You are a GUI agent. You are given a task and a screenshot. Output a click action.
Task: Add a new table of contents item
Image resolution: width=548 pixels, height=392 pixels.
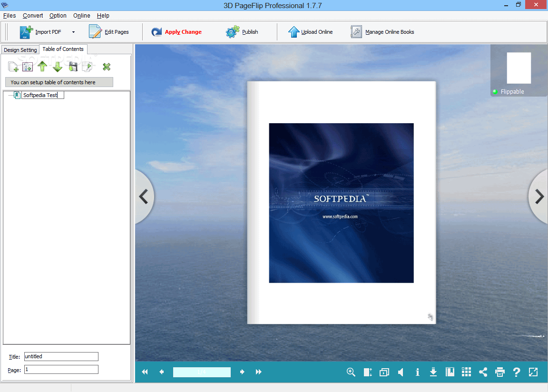13,67
